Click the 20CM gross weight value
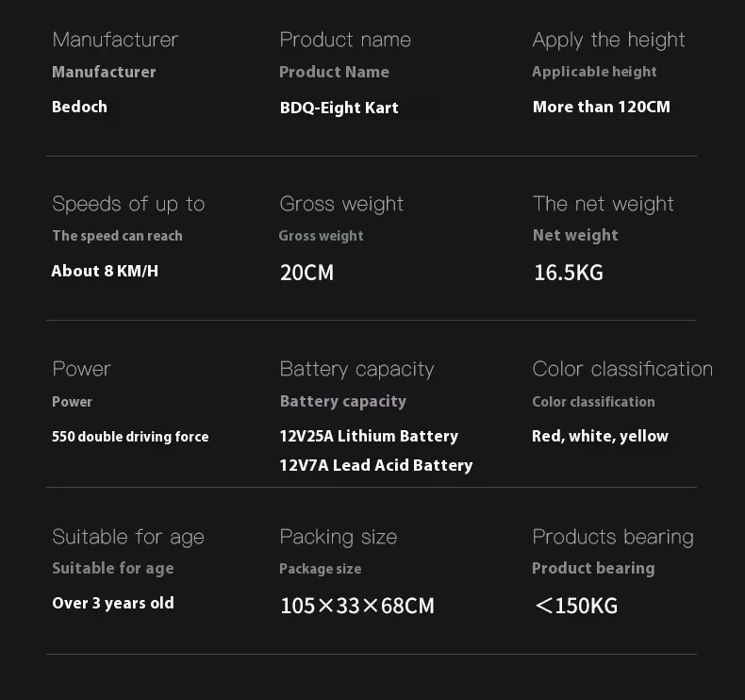745x700 pixels. click(306, 273)
